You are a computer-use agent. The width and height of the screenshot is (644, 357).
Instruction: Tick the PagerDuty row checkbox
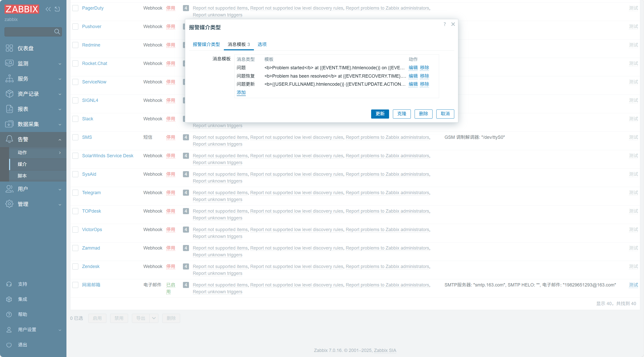(x=75, y=8)
